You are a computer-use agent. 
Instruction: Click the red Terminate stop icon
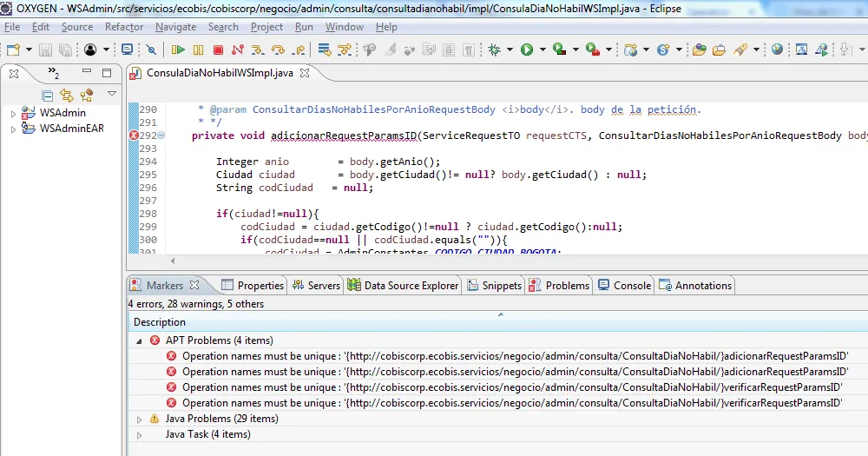coord(218,50)
